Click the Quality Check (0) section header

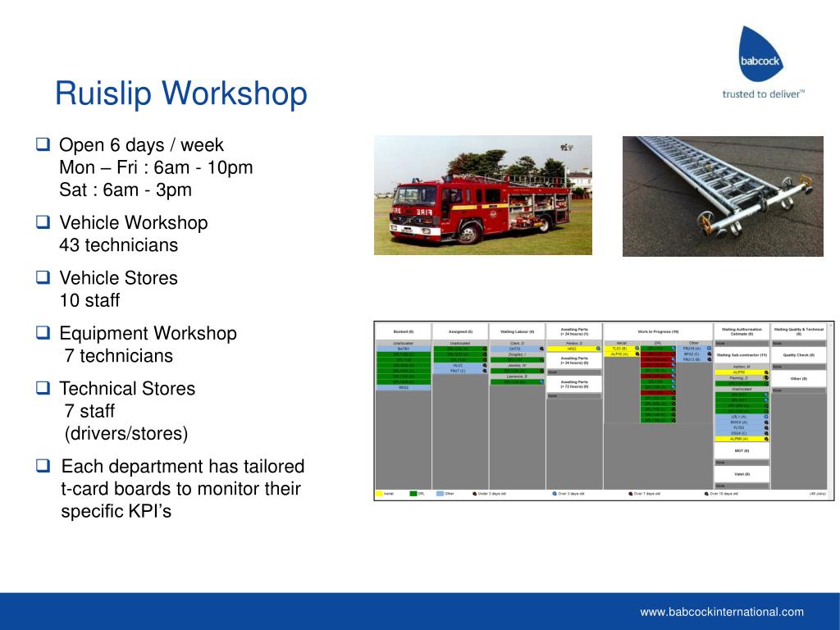(799, 355)
